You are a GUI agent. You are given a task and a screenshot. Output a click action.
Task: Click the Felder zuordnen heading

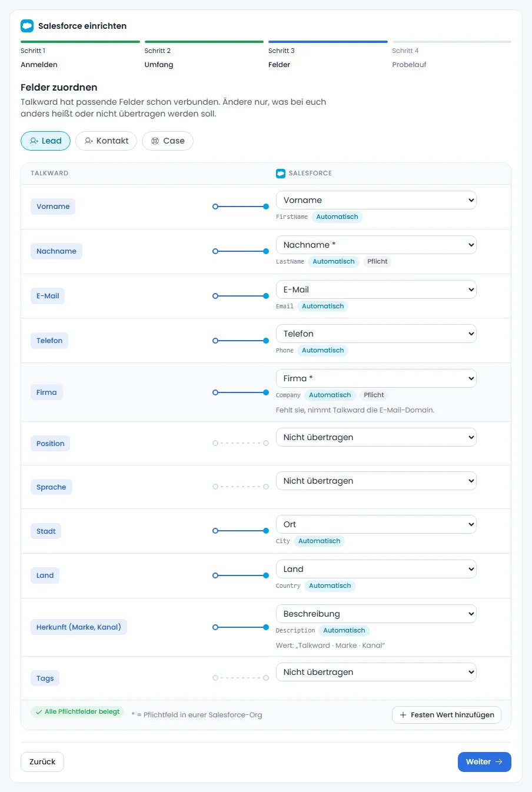pyautogui.click(x=59, y=88)
